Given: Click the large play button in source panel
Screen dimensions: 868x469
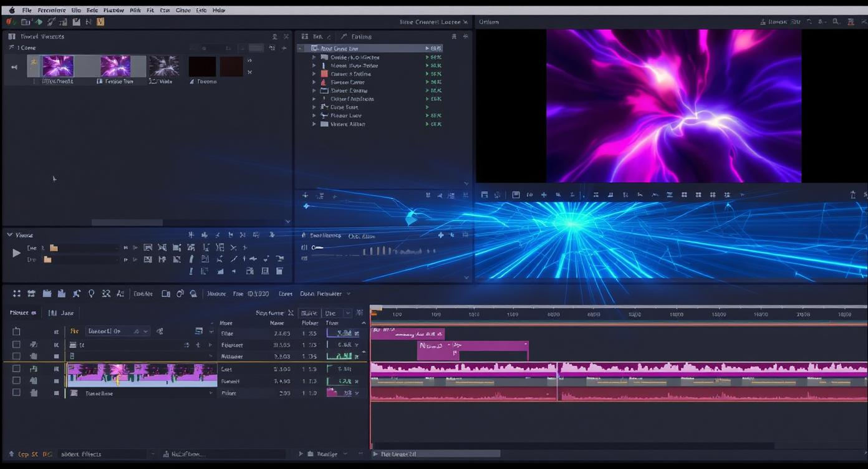Looking at the screenshot, I should pyautogui.click(x=16, y=253).
